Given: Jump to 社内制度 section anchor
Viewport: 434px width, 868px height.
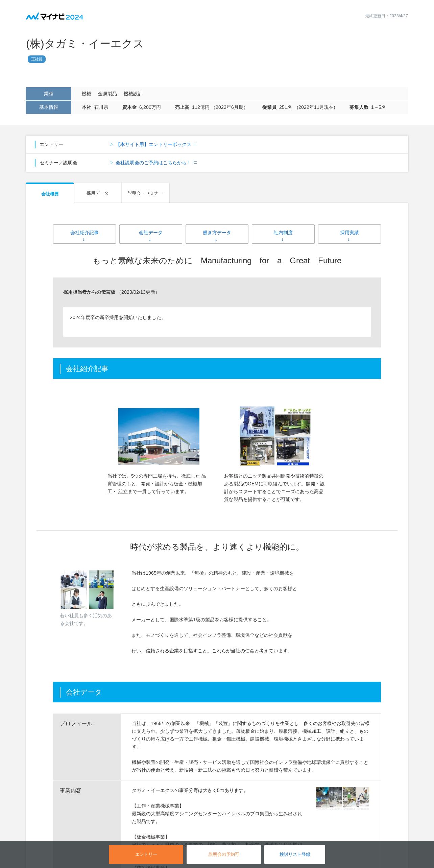Looking at the screenshot, I should (283, 234).
